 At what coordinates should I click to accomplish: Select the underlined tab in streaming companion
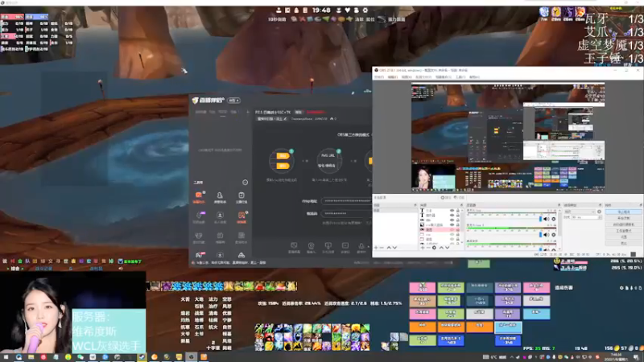click(223, 112)
